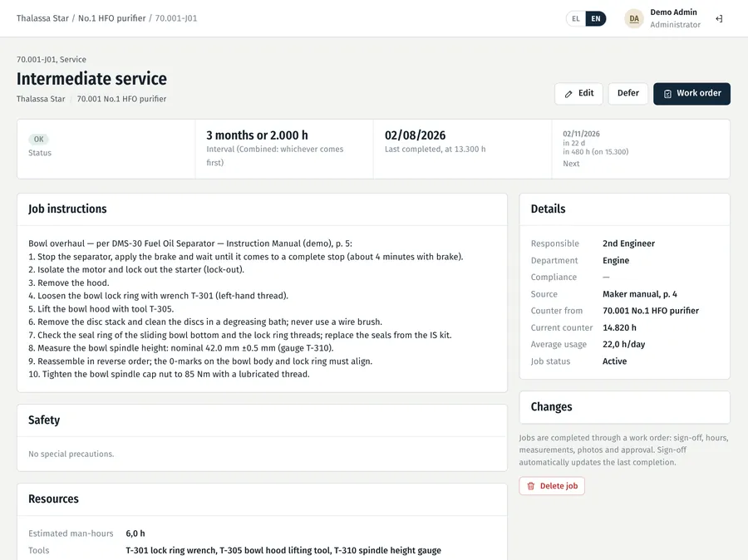This screenshot has height=560, width=748.
Task: Click the Safety section heading
Action: [x=44, y=420]
